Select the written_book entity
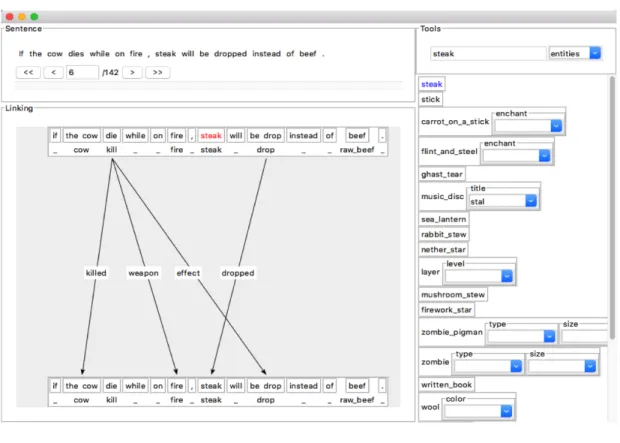This screenshot has height=443, width=620. pyautogui.click(x=446, y=384)
